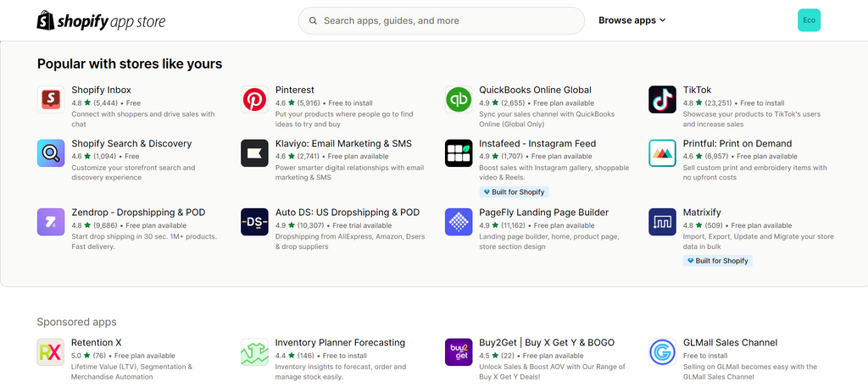Open TikTok app title link

point(698,90)
